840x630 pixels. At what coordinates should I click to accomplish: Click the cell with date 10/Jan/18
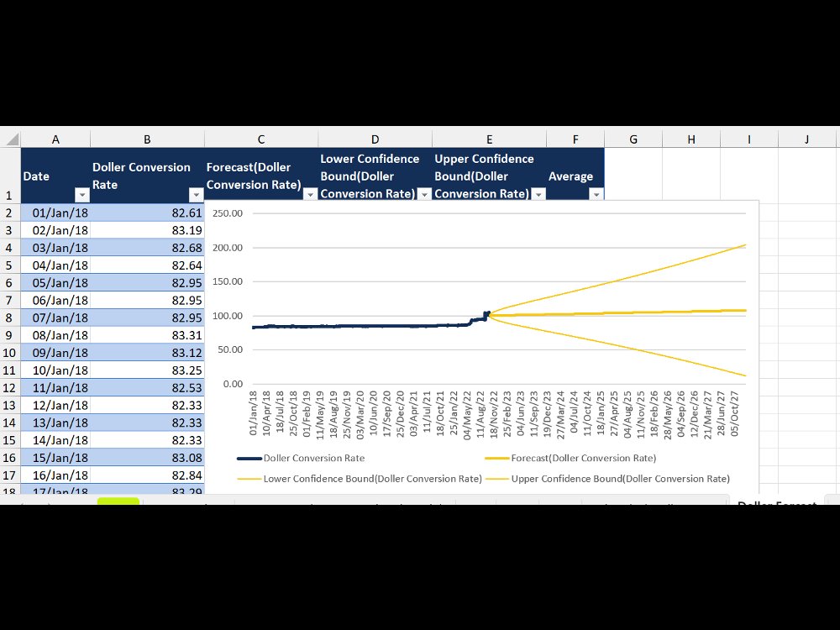(x=55, y=370)
